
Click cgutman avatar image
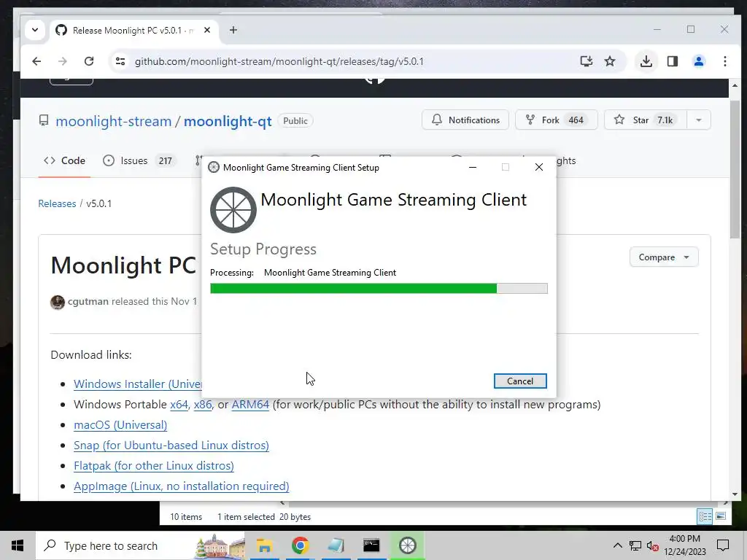coord(58,303)
